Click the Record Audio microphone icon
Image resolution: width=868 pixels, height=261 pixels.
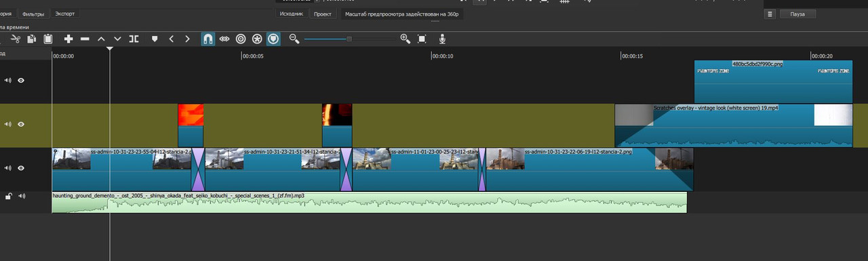point(442,39)
